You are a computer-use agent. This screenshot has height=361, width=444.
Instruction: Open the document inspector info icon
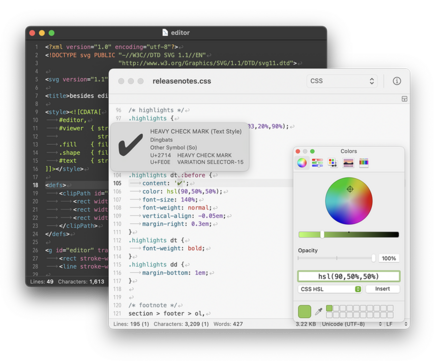(x=397, y=81)
